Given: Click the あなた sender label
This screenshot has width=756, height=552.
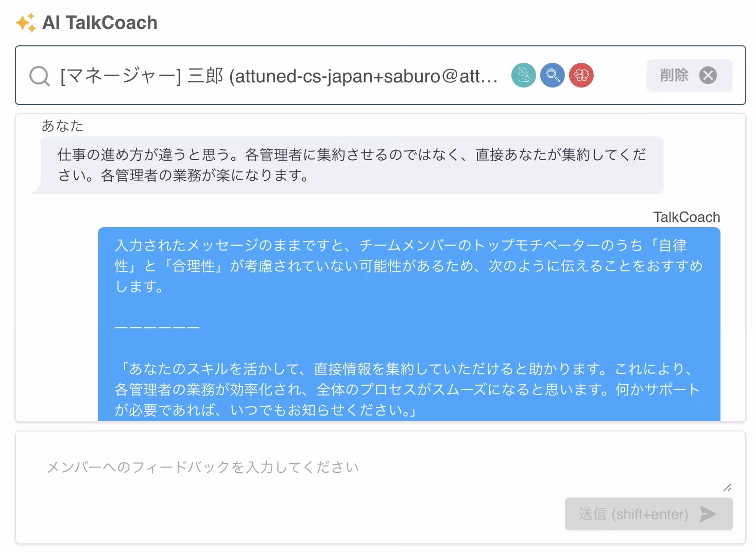Looking at the screenshot, I should 63,125.
